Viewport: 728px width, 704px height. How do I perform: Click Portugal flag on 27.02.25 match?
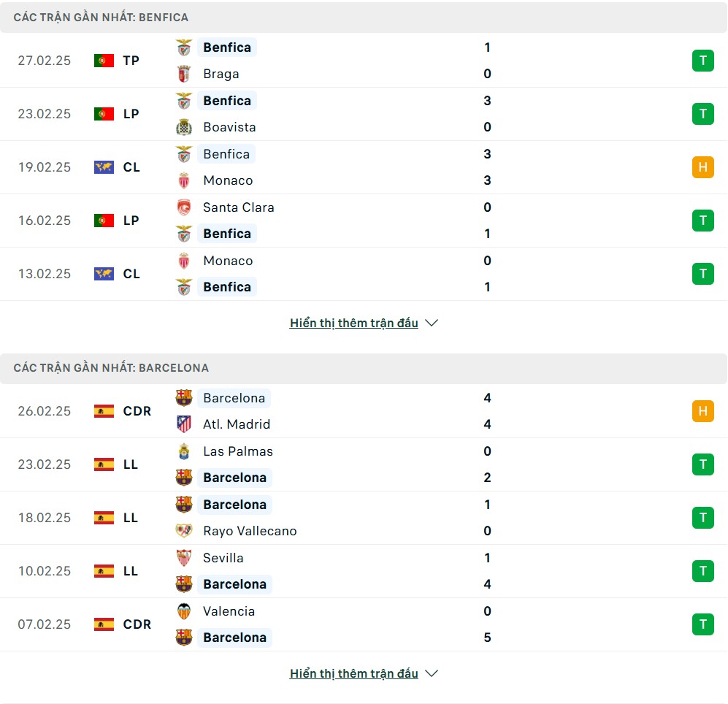104,61
